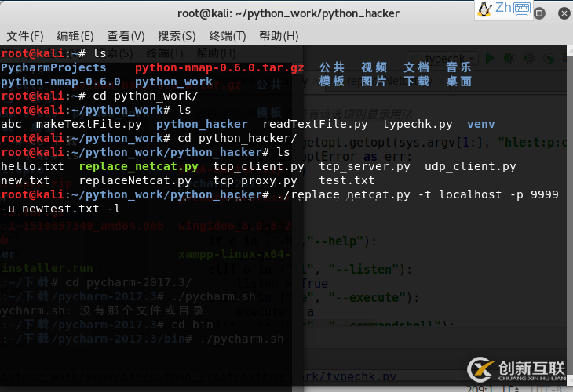The height and width of the screenshot is (392, 573).
Task: Click hello.txt in the listing
Action: click(32, 166)
